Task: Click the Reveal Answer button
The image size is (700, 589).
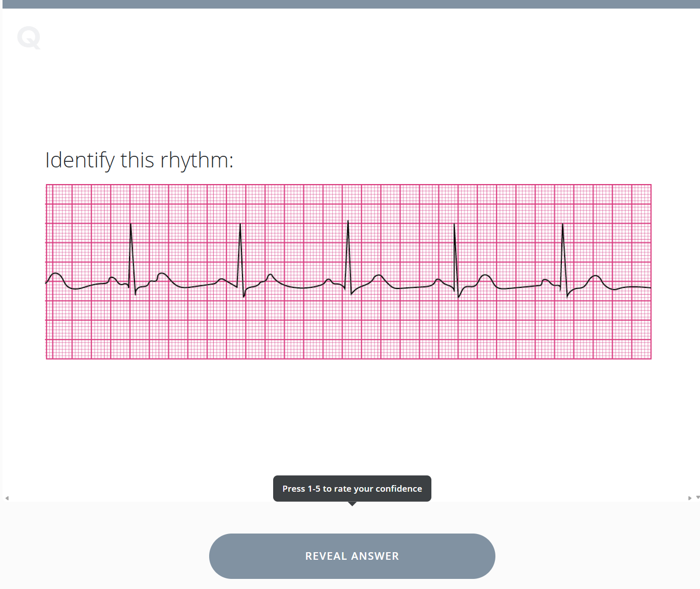Action: click(x=352, y=556)
